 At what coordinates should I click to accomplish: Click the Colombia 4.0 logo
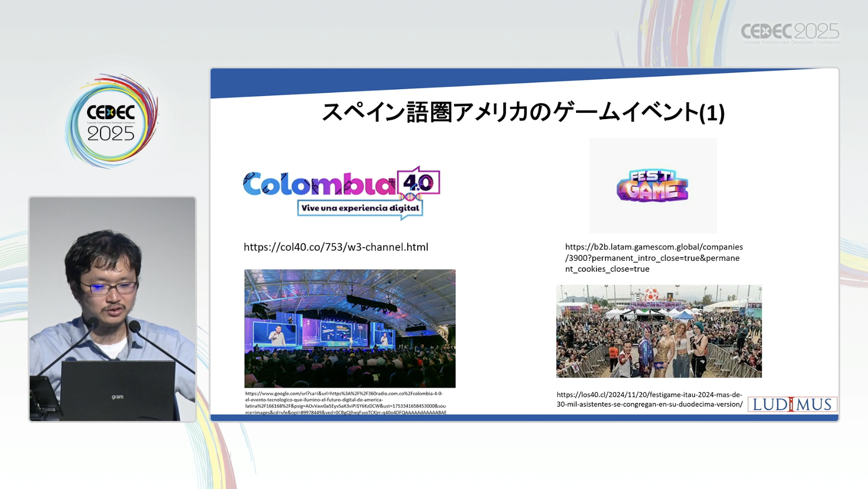click(x=341, y=192)
